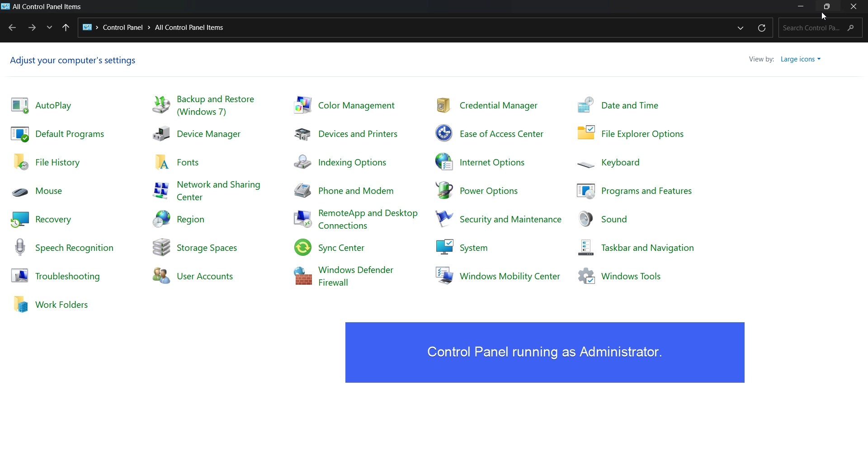Image resolution: width=868 pixels, height=461 pixels.
Task: Click the Programs and Features icon
Action: coord(586,191)
